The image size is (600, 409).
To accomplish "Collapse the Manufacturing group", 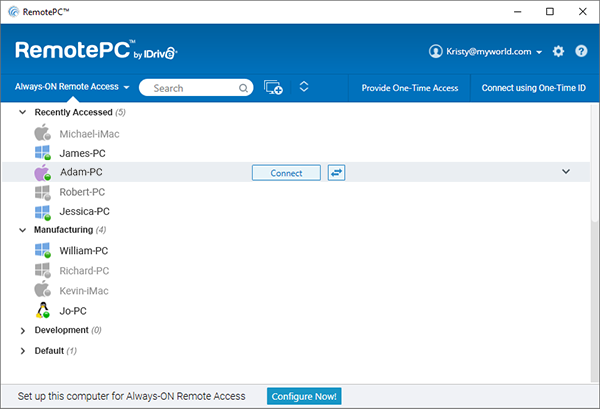I will coord(23,230).
